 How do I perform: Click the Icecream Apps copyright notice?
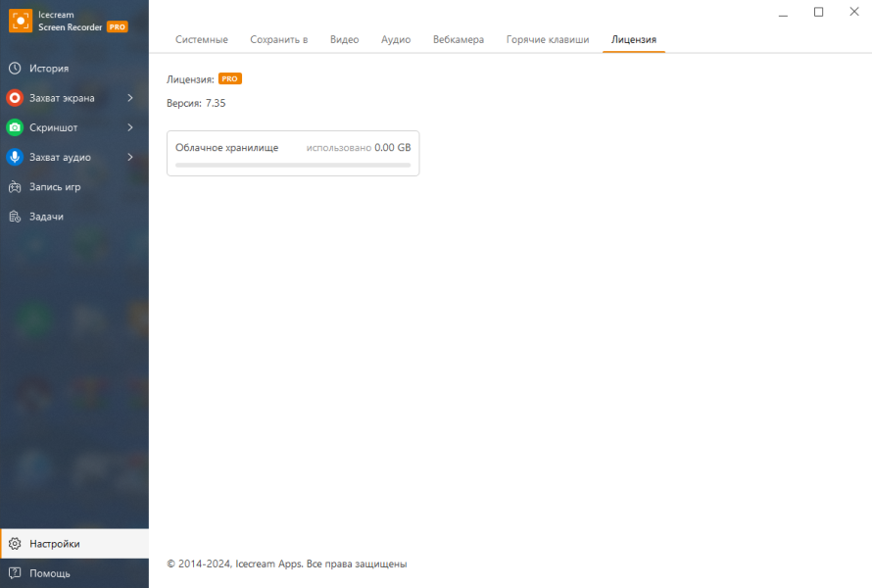[287, 564]
